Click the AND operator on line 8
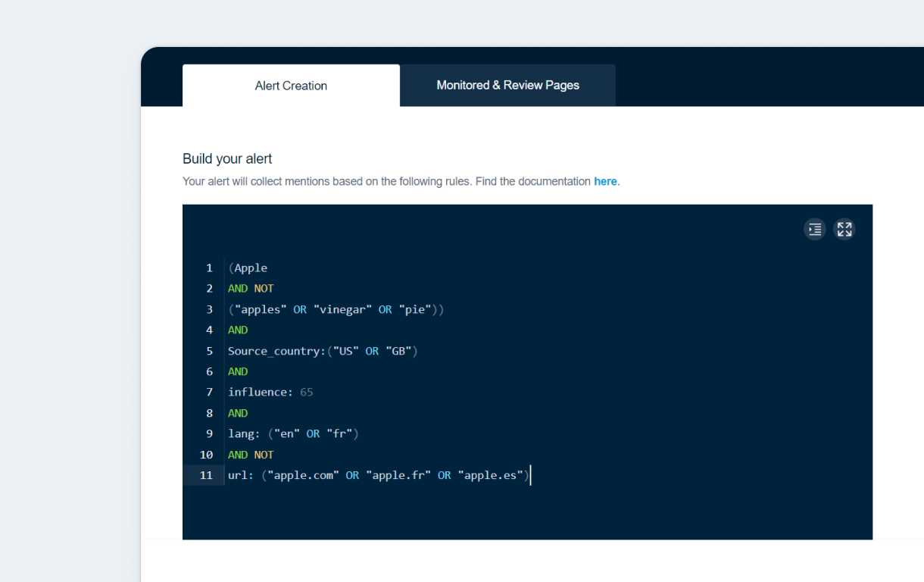The image size is (924, 582). (238, 414)
